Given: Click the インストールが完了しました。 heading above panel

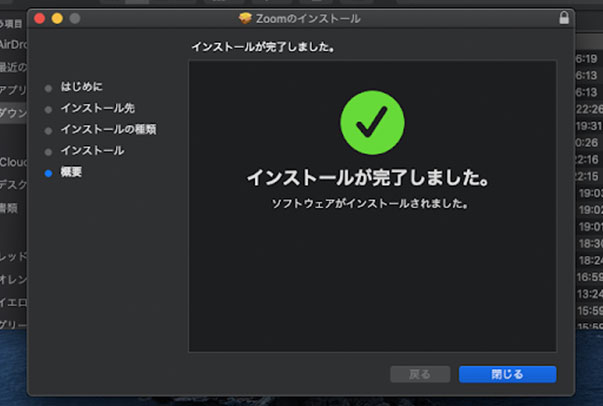Looking at the screenshot, I should point(263,47).
